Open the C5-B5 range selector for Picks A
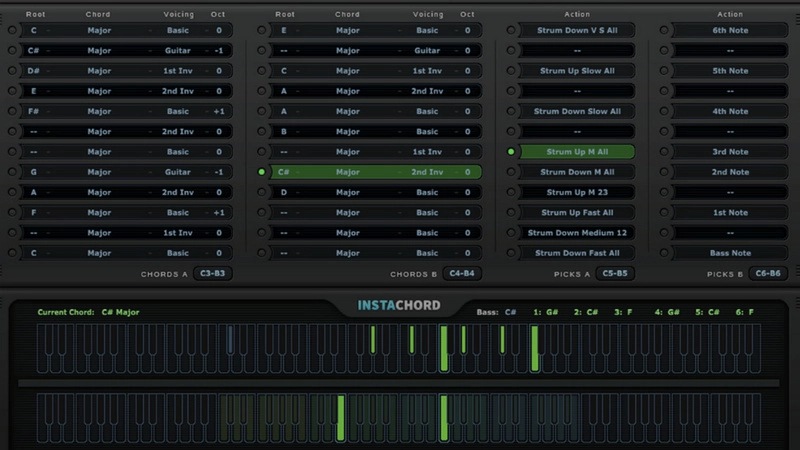 click(615, 273)
